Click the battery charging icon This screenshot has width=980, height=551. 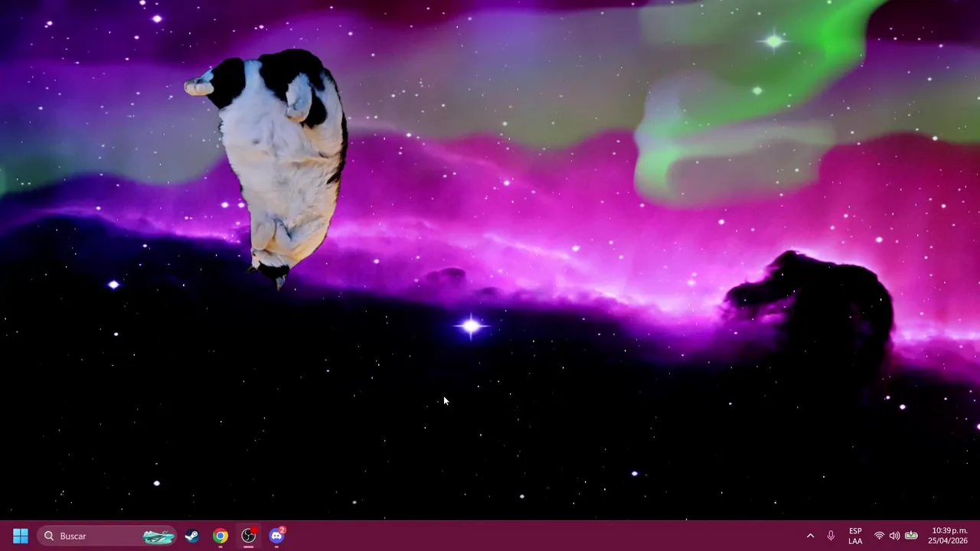(x=911, y=536)
